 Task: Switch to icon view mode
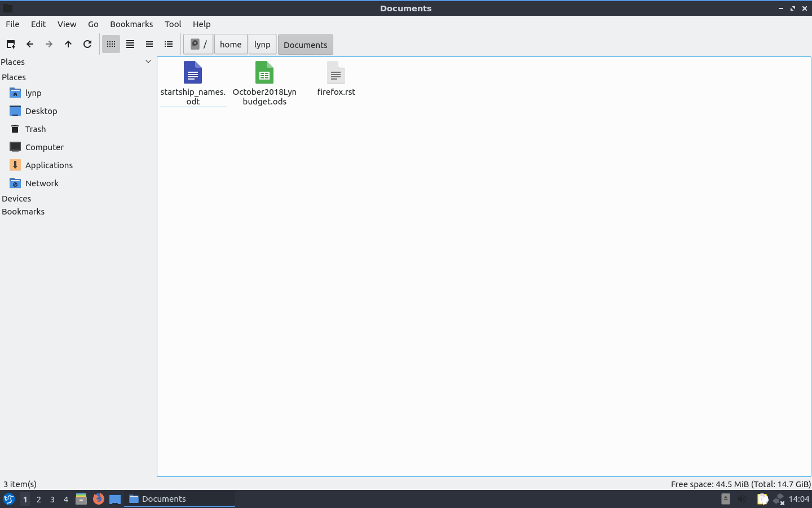coord(111,44)
